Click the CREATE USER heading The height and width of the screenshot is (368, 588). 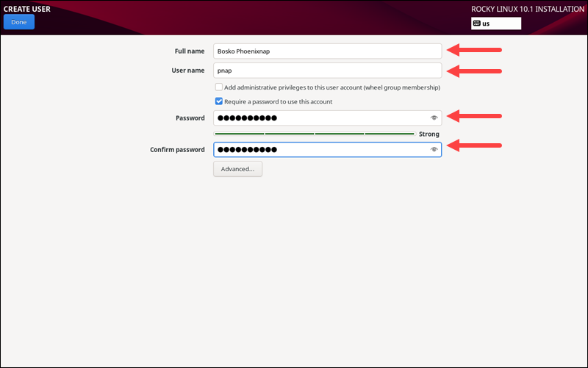27,9
